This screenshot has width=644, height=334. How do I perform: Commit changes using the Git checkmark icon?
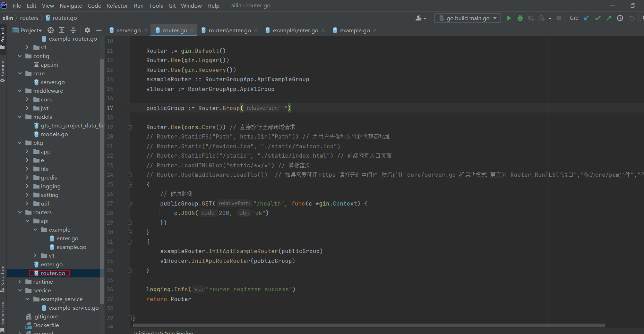598,18
